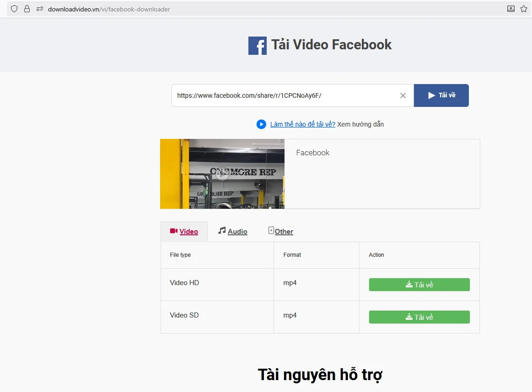The height and width of the screenshot is (392, 532).
Task: Clear the URL with the X icon
Action: click(403, 95)
